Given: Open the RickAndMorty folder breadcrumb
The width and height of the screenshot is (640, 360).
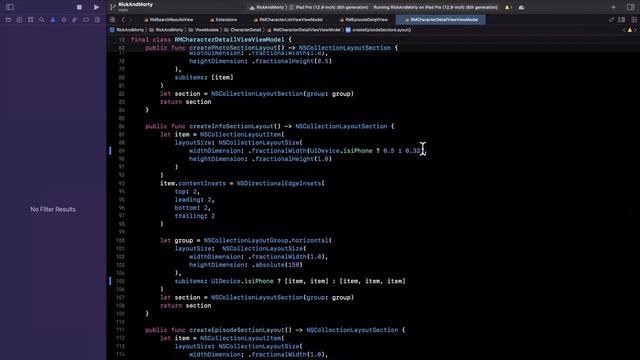Looking at the screenshot, I should 166,30.
